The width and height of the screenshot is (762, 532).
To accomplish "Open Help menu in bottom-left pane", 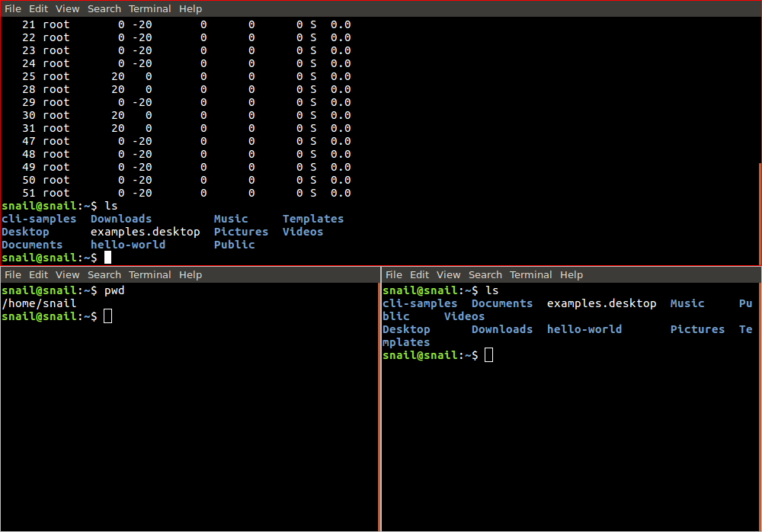I will [190, 275].
